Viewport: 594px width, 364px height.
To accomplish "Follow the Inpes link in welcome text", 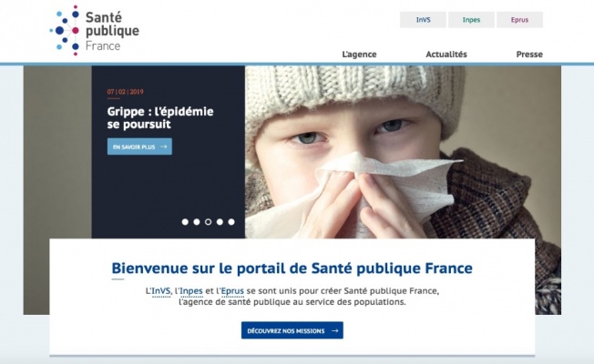I will point(191,291).
